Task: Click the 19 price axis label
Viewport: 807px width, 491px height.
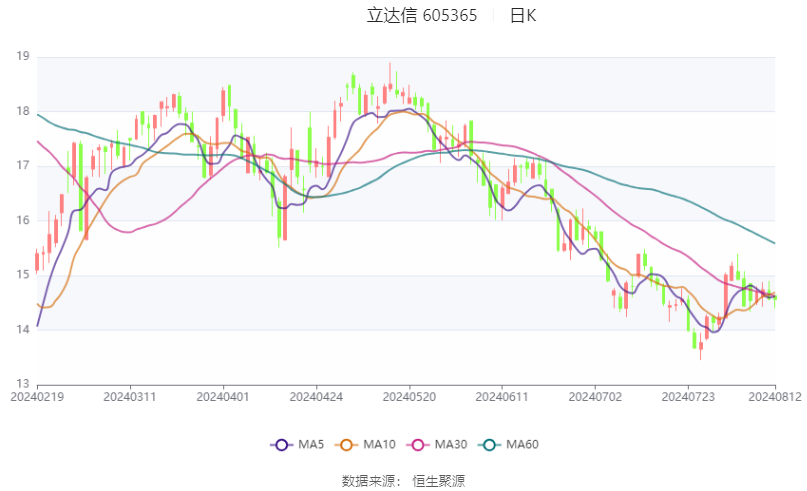Action: [23, 56]
